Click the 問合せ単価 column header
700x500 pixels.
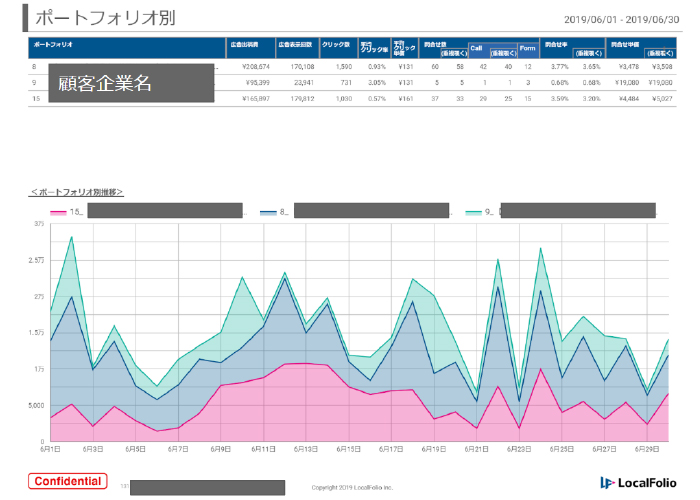(625, 45)
